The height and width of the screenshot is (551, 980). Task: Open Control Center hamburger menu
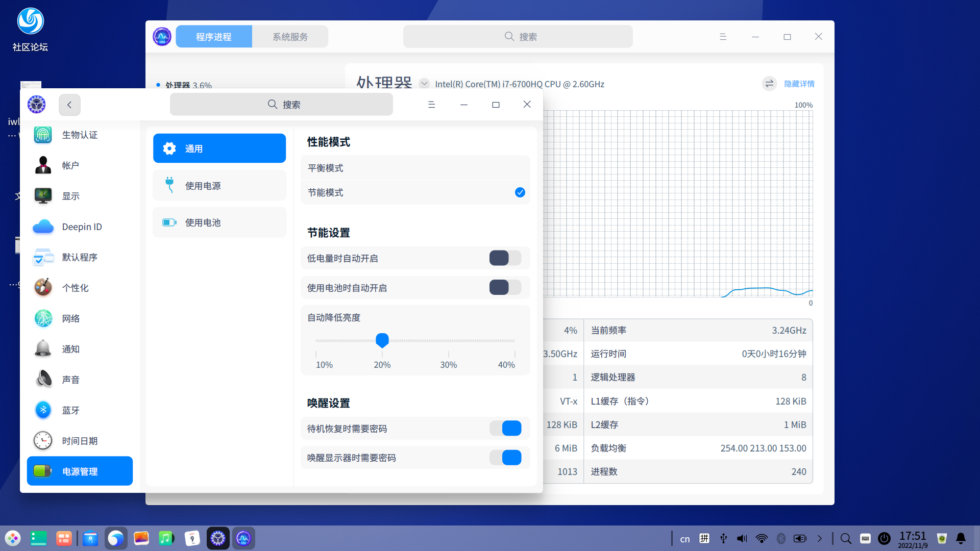(x=431, y=105)
